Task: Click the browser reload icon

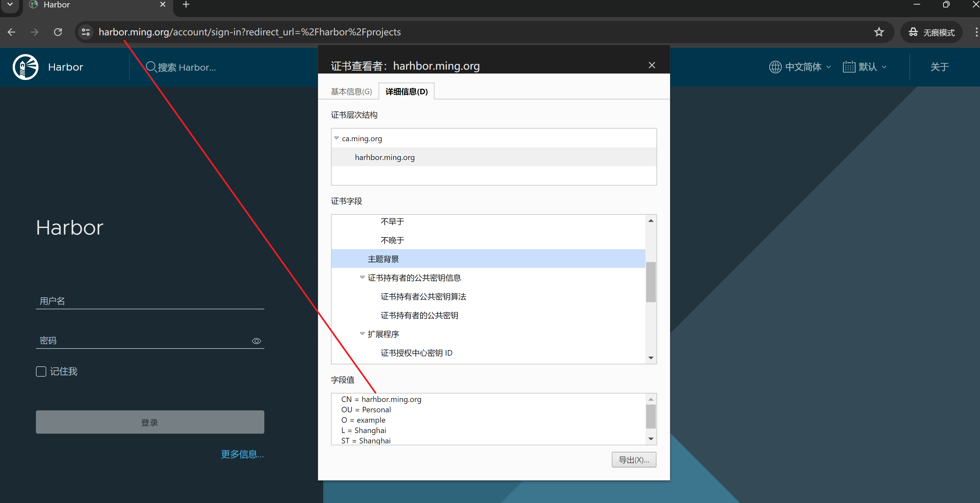Action: click(58, 32)
